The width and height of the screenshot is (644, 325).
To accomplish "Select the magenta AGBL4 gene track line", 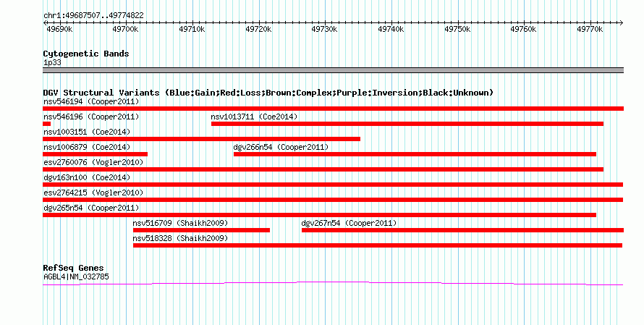I will click(x=333, y=283).
